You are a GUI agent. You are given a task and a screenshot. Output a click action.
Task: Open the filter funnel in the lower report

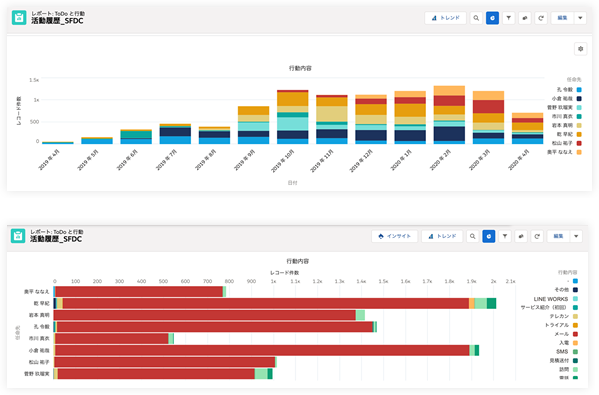coord(505,236)
